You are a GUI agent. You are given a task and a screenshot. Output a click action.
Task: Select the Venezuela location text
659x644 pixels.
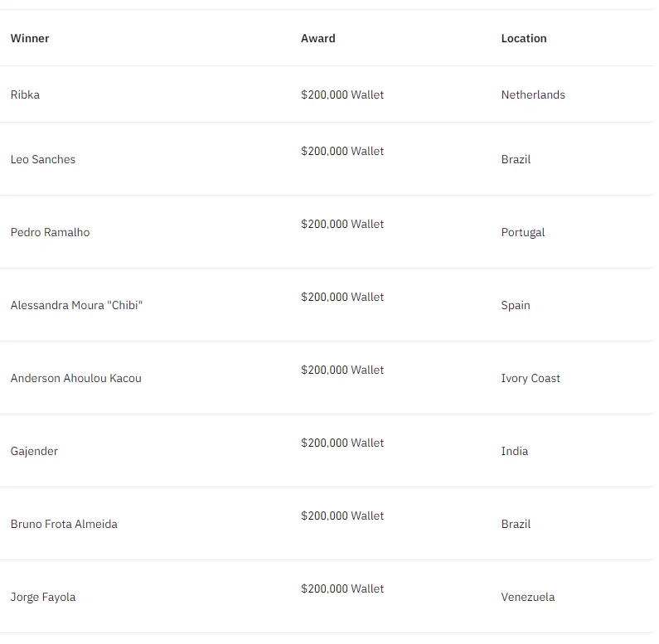click(528, 597)
